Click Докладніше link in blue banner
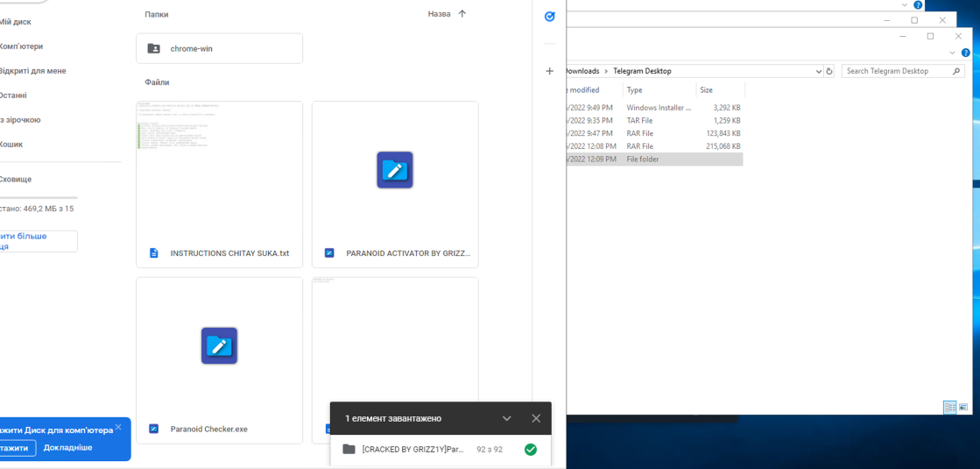This screenshot has width=980, height=469. 68,448
